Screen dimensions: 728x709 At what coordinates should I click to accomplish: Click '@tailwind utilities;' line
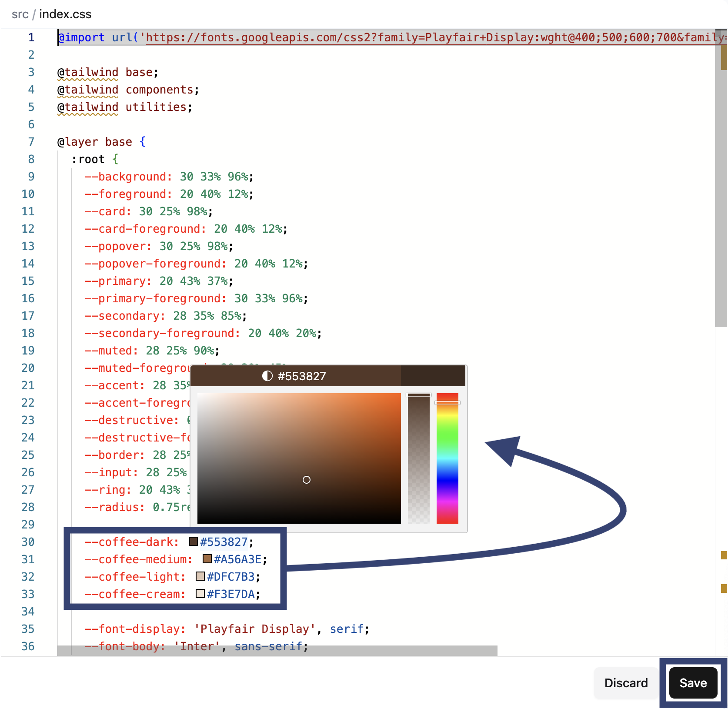[x=125, y=107]
